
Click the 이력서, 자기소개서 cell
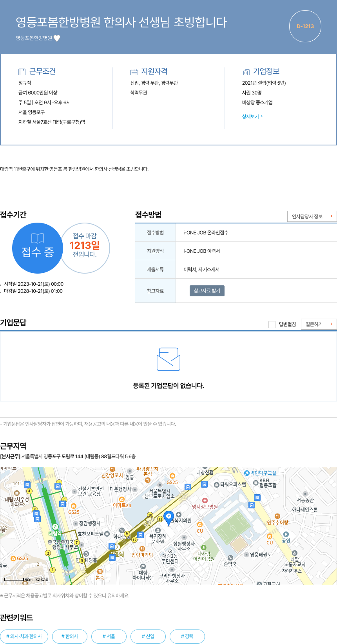pyautogui.click(x=256, y=269)
